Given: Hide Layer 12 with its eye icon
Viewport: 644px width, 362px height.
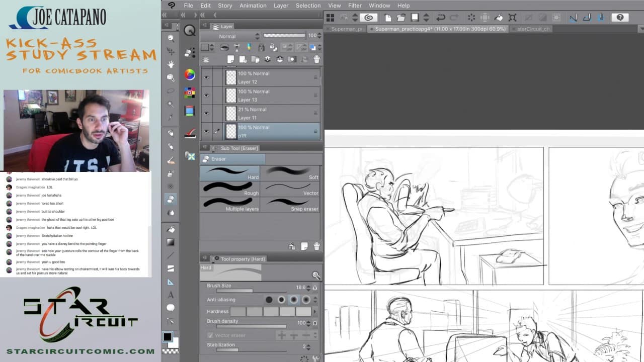Looking at the screenshot, I should [206, 77].
